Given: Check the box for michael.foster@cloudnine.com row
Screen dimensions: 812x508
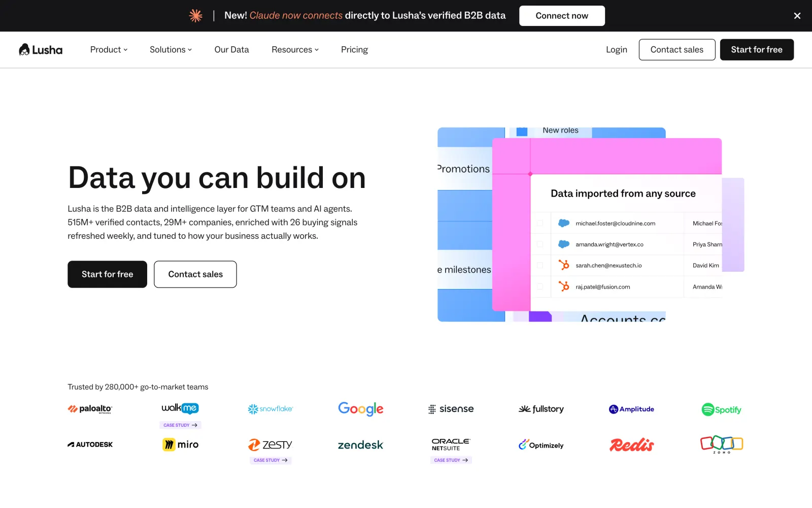Looking at the screenshot, I should click(540, 223).
